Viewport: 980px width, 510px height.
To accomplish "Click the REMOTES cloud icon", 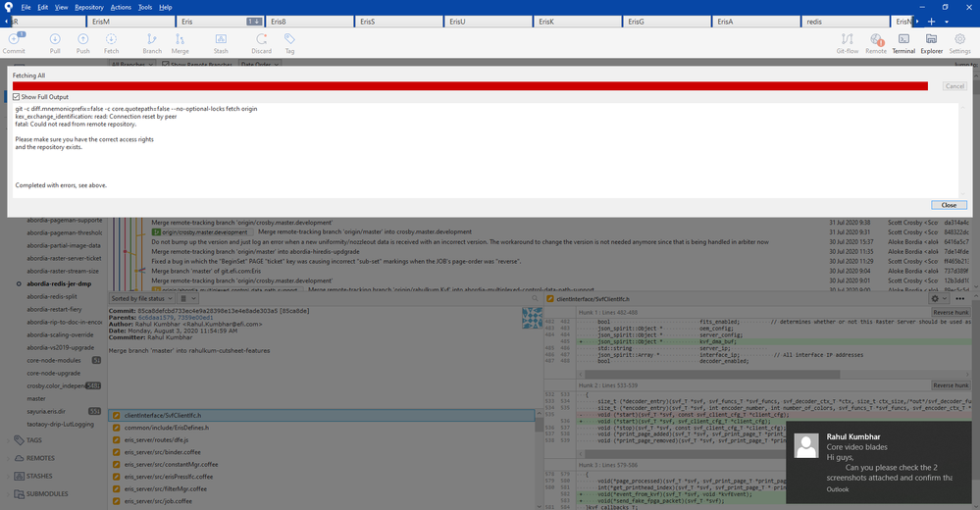I will 19,458.
